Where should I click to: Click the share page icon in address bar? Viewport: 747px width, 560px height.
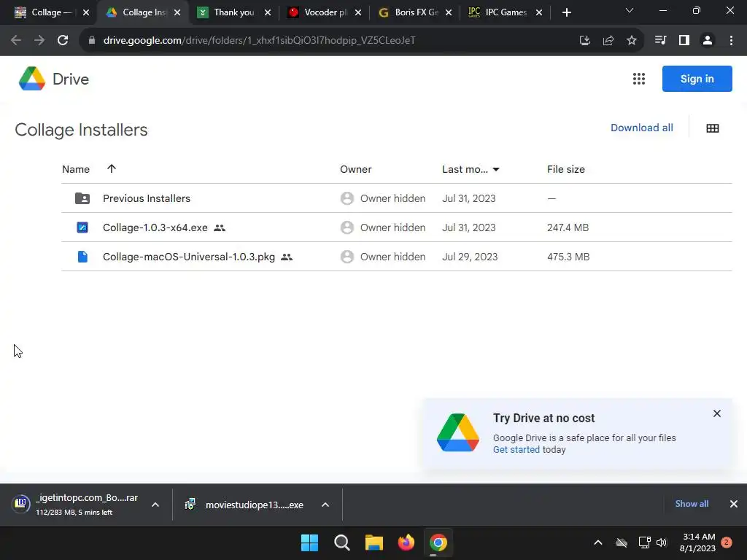tap(608, 41)
